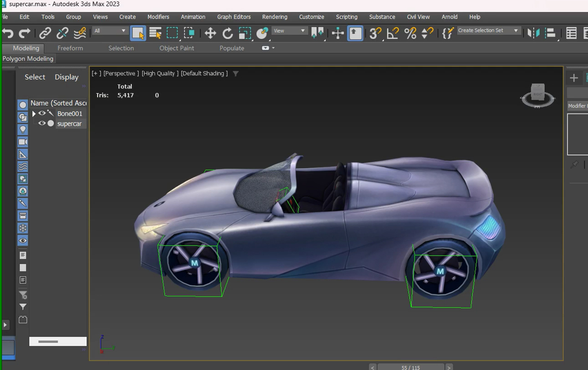Image resolution: width=588 pixels, height=370 pixels.
Task: Hide Bone001 using its eye icon
Action: [x=42, y=113]
